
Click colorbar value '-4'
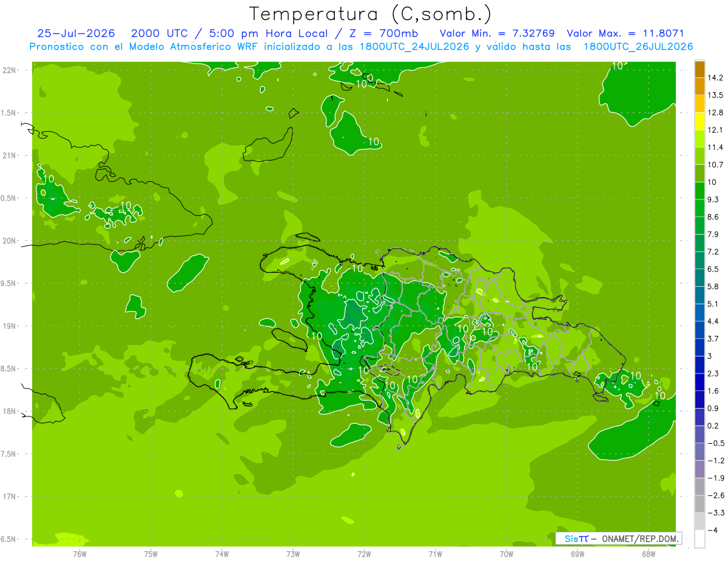coord(712,530)
